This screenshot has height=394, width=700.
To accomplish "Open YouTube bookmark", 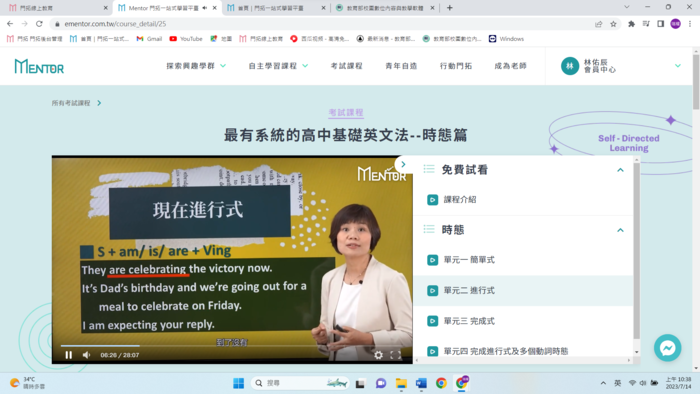I will click(186, 39).
